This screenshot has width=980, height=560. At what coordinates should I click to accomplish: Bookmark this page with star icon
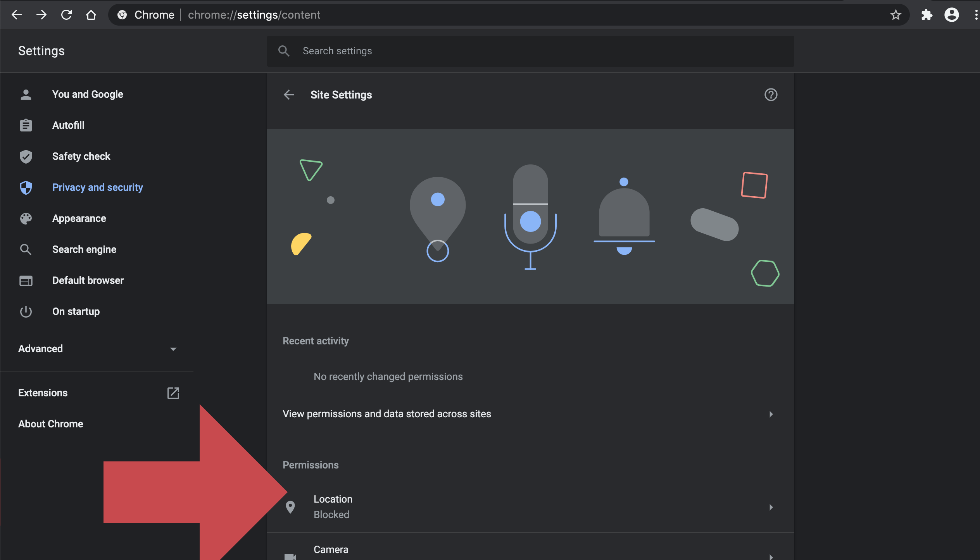pos(895,15)
